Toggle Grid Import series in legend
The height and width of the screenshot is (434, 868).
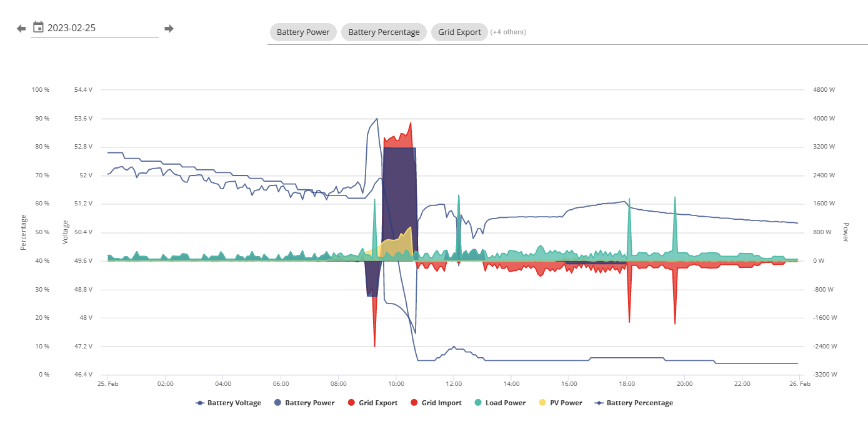pos(442,403)
